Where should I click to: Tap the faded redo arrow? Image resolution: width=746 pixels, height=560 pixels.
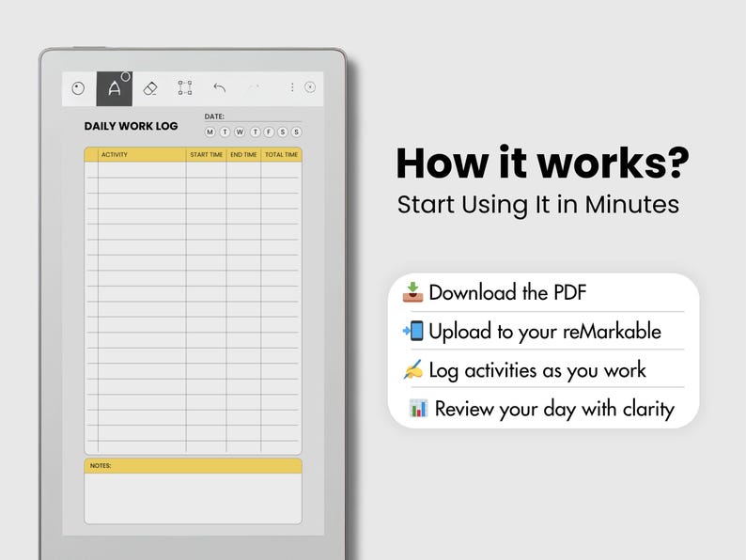(x=255, y=87)
